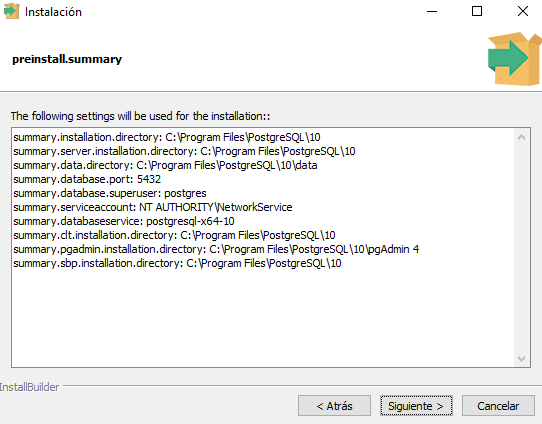Click the preinstall.summary heading
Image resolution: width=542 pixels, height=424 pixels.
pos(67,59)
